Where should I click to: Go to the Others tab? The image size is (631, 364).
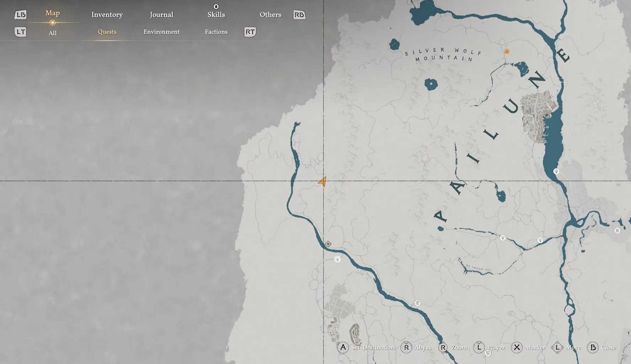coord(270,15)
